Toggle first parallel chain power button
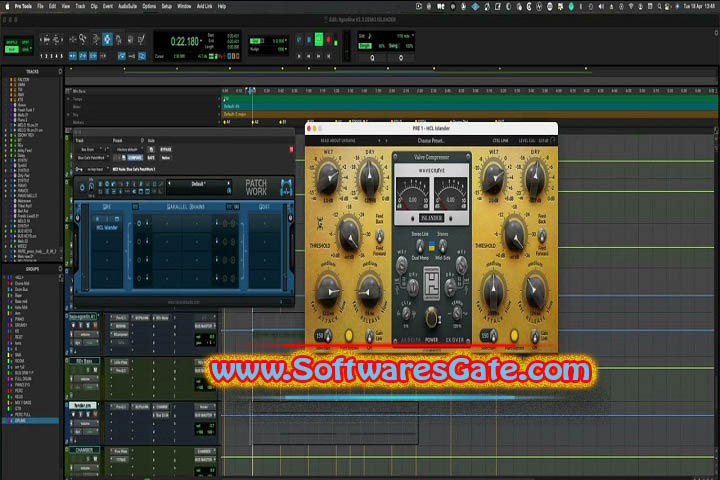The image size is (720, 480). (x=139, y=223)
